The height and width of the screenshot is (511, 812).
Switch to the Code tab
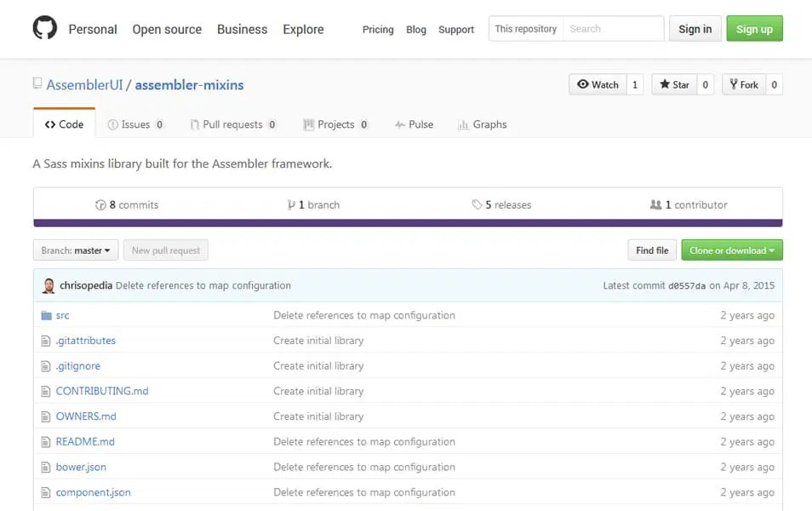coord(64,124)
